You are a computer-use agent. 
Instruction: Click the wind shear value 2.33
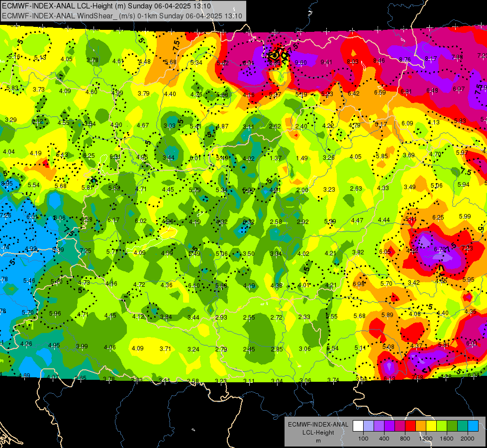tap(304, 317)
